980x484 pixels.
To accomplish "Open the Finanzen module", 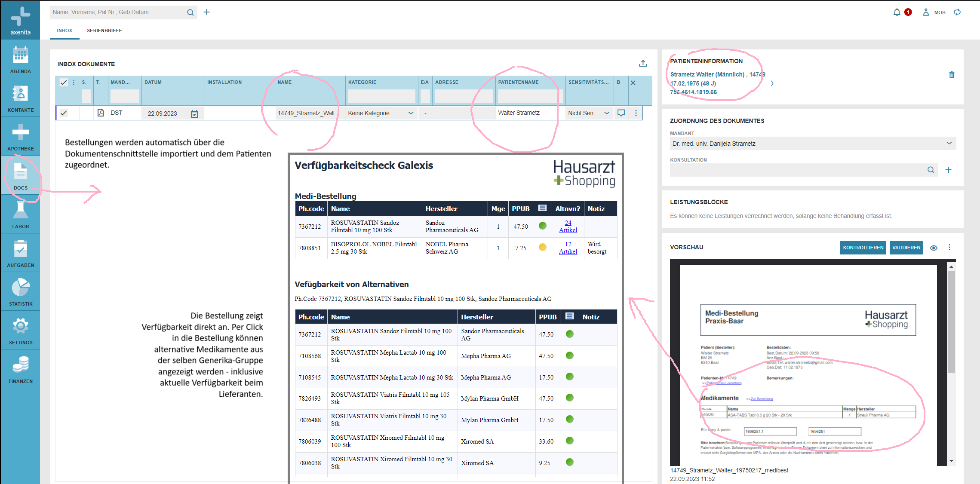I will pyautogui.click(x=20, y=369).
